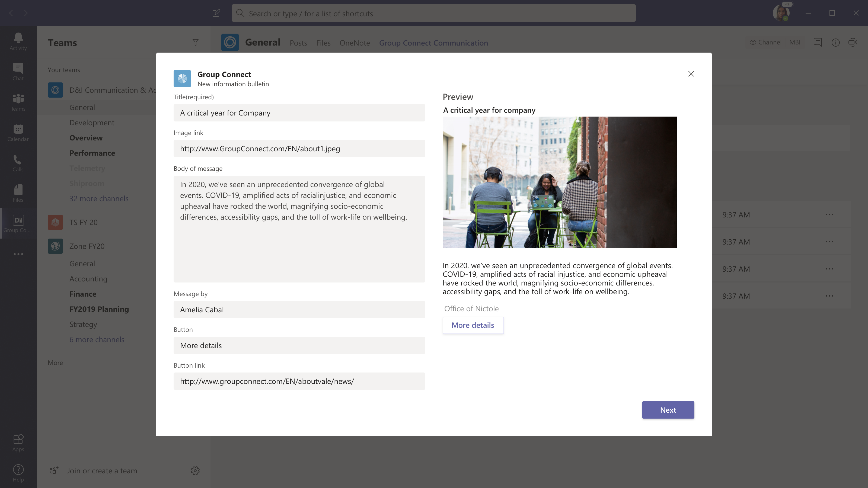This screenshot has width=868, height=488.
Task: Switch to the Posts tab
Action: 298,43
